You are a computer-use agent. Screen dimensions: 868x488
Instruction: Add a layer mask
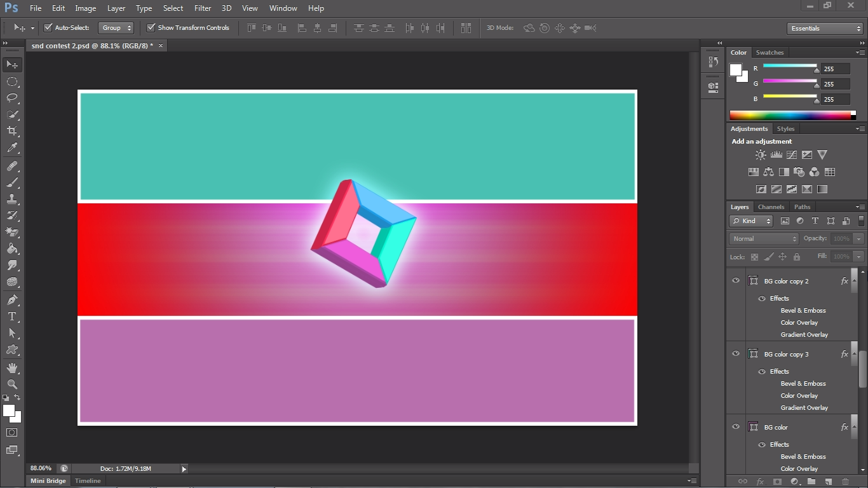click(777, 482)
